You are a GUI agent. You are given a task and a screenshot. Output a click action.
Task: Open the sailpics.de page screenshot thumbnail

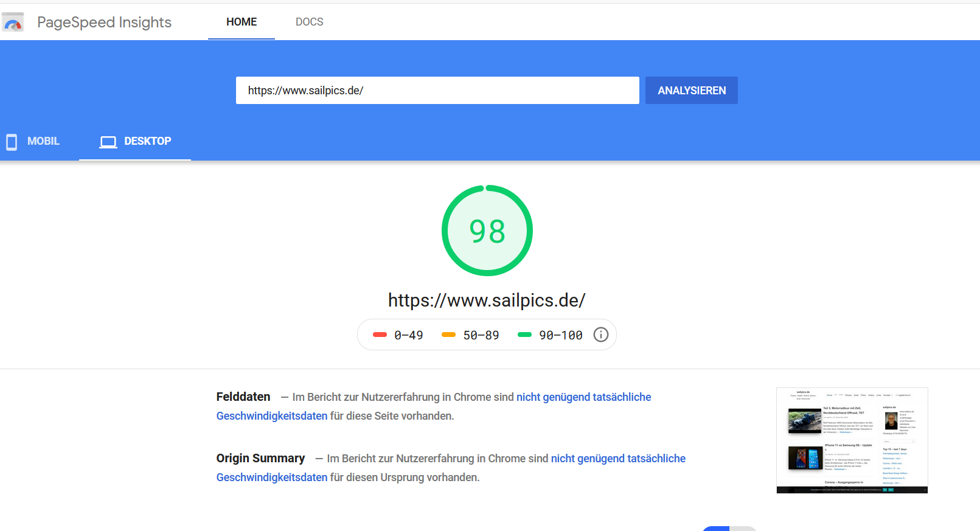(x=852, y=440)
